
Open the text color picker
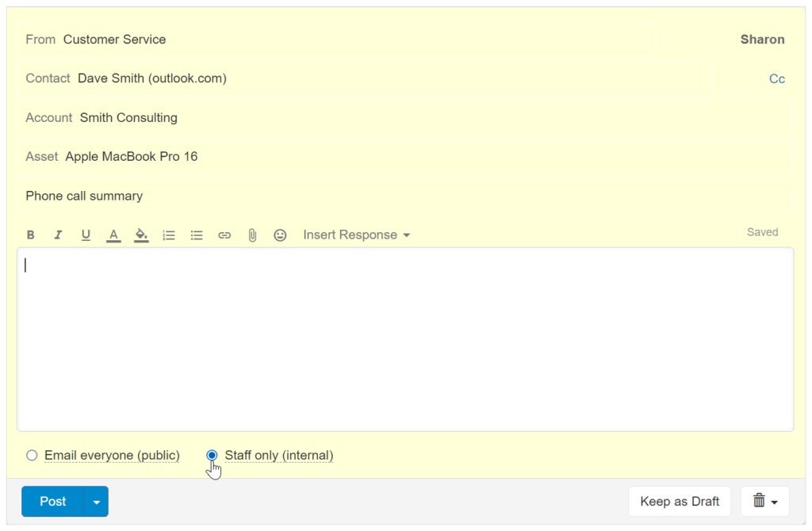113,235
